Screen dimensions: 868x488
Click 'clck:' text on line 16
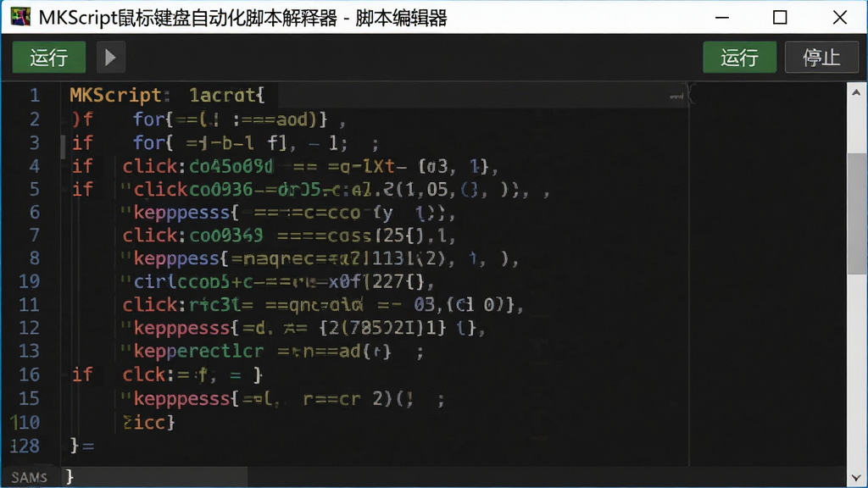click(x=148, y=374)
